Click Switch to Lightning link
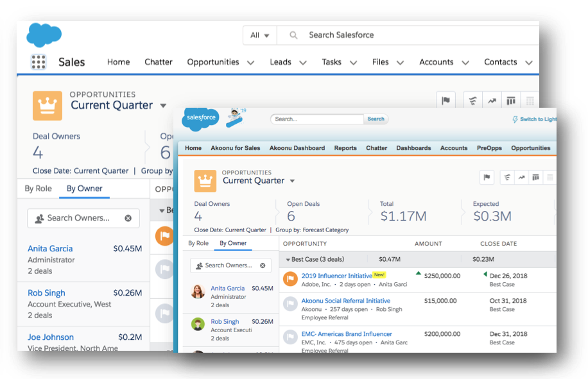This screenshot has width=588, height=379. click(535, 119)
